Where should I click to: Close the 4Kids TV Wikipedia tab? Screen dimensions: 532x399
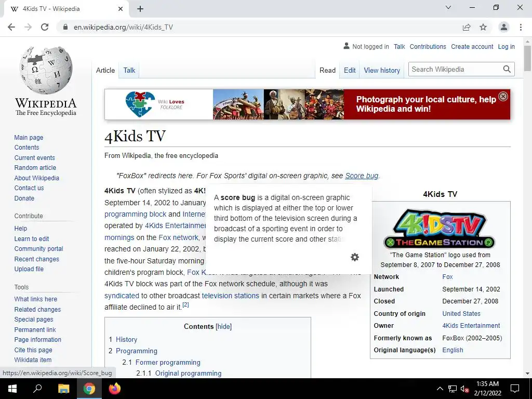pos(121,9)
